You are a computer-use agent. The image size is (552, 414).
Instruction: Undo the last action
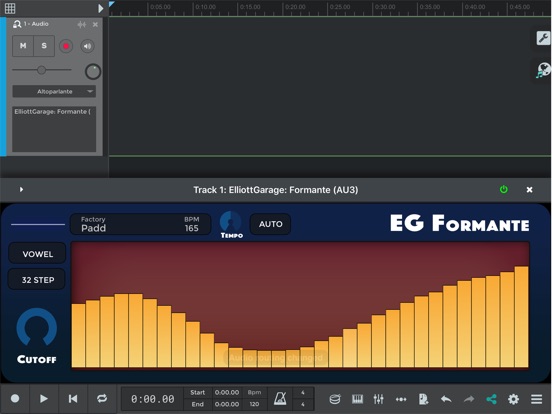[x=446, y=399]
